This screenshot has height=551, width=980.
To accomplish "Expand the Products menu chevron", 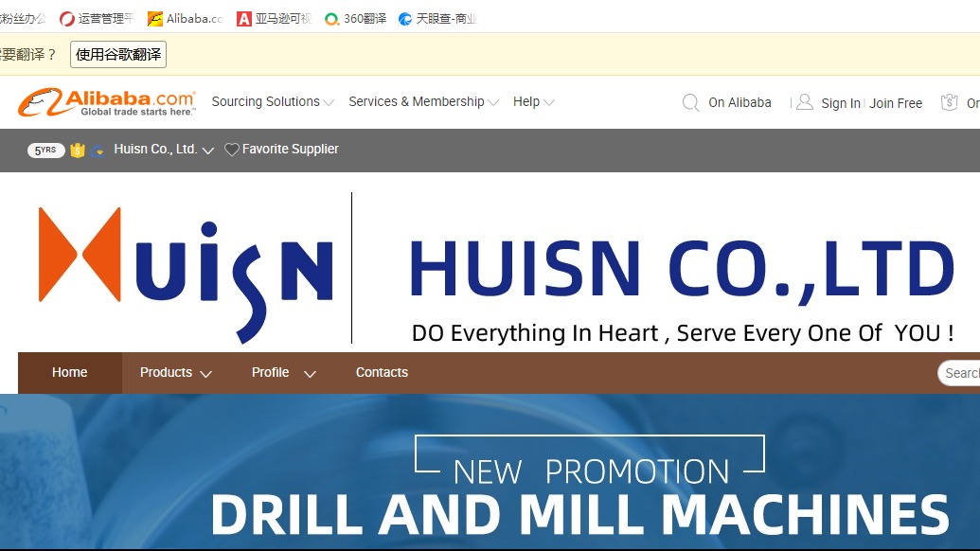I will pos(205,374).
